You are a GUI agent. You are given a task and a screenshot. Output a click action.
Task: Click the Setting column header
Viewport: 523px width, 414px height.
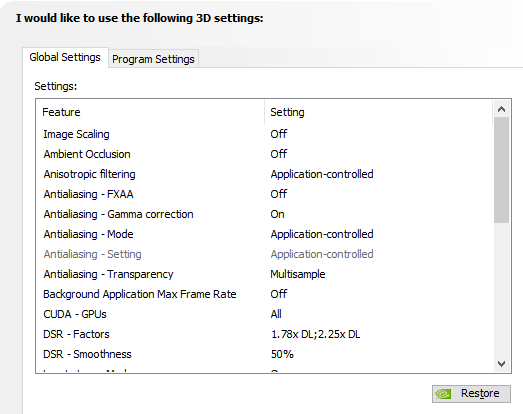[379, 112]
